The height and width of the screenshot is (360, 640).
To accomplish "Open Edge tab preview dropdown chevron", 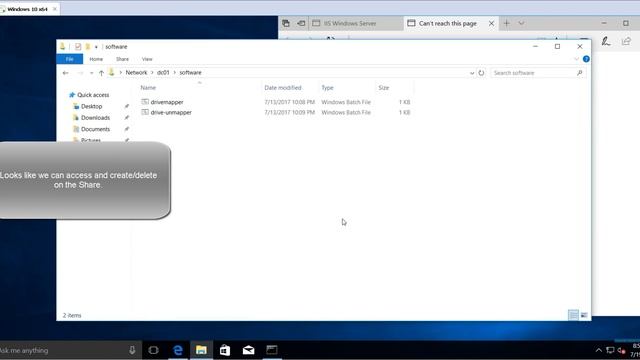I will click(521, 23).
